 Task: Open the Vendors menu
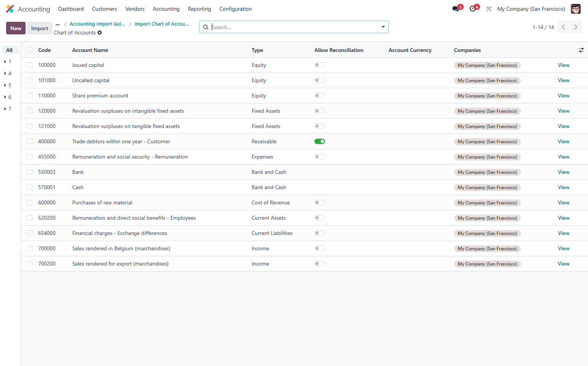(135, 9)
